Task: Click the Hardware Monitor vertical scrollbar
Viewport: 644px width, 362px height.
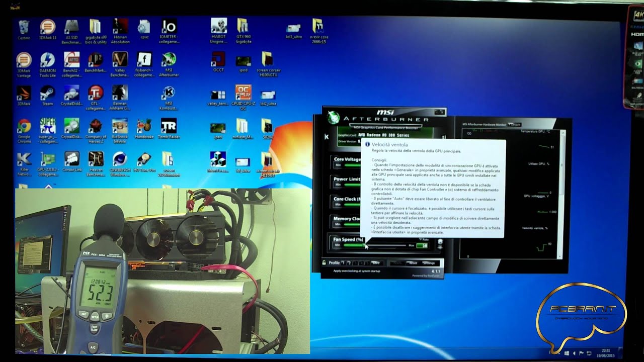Action: [x=562, y=194]
